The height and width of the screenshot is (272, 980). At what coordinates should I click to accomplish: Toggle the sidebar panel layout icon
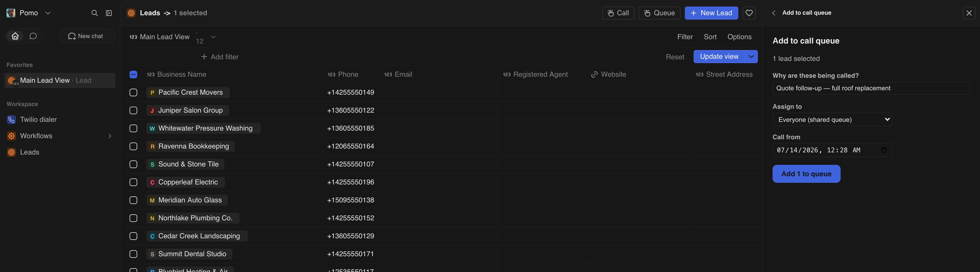click(x=109, y=13)
